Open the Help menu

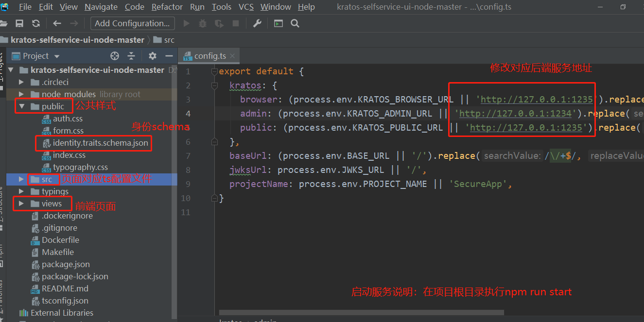click(306, 7)
